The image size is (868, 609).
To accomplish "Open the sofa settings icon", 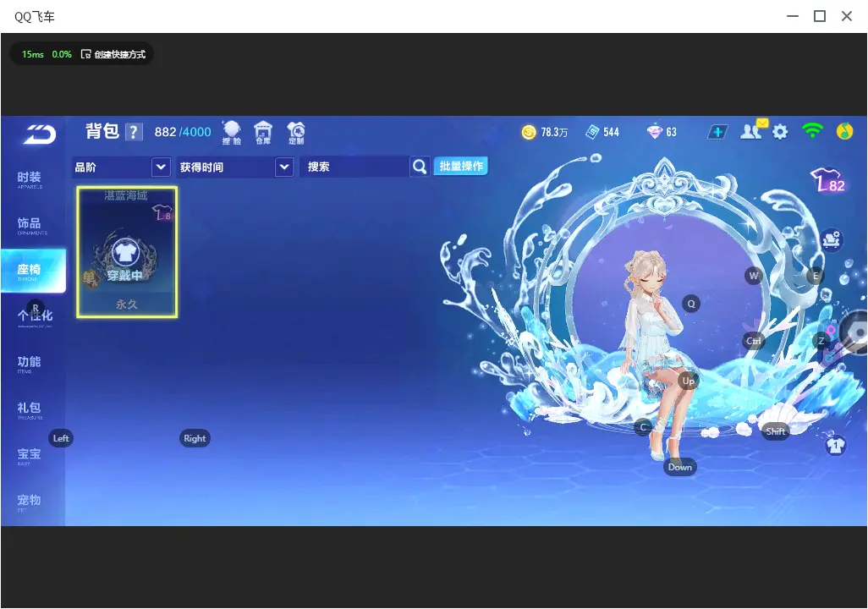I will pos(831,239).
